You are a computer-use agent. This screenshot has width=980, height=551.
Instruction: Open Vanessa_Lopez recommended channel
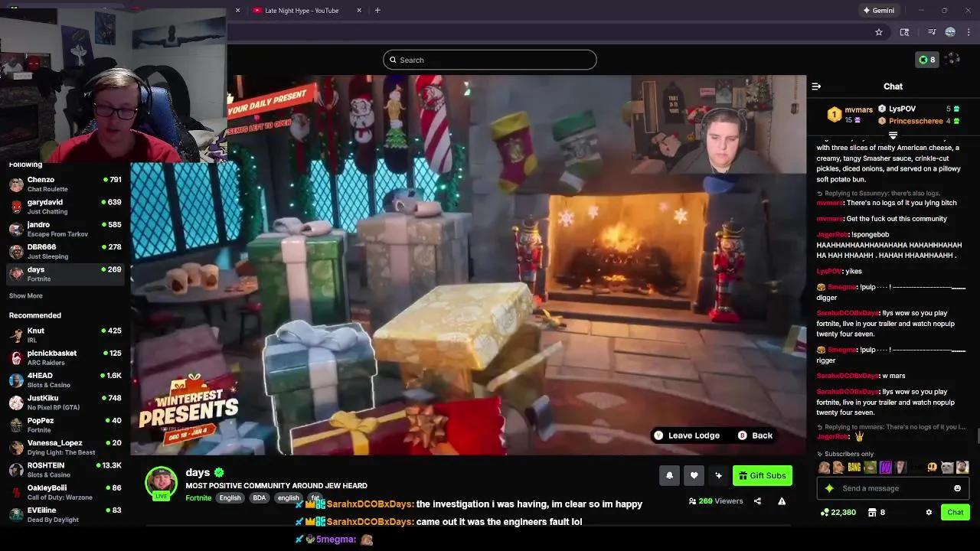click(x=65, y=447)
